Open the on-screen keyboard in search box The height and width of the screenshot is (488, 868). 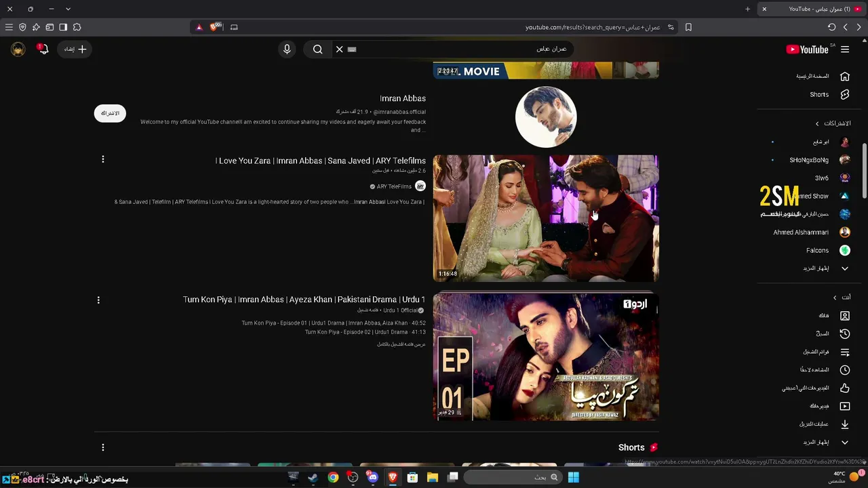pyautogui.click(x=352, y=49)
